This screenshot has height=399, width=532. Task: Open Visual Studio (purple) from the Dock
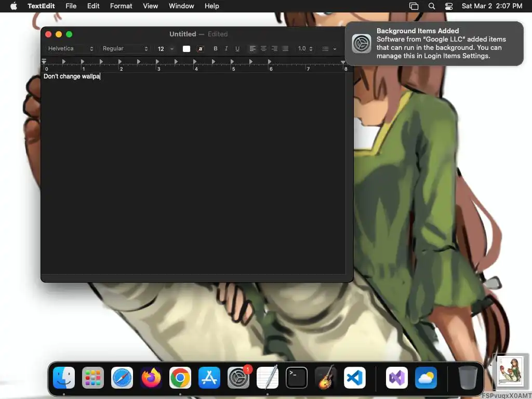point(397,378)
